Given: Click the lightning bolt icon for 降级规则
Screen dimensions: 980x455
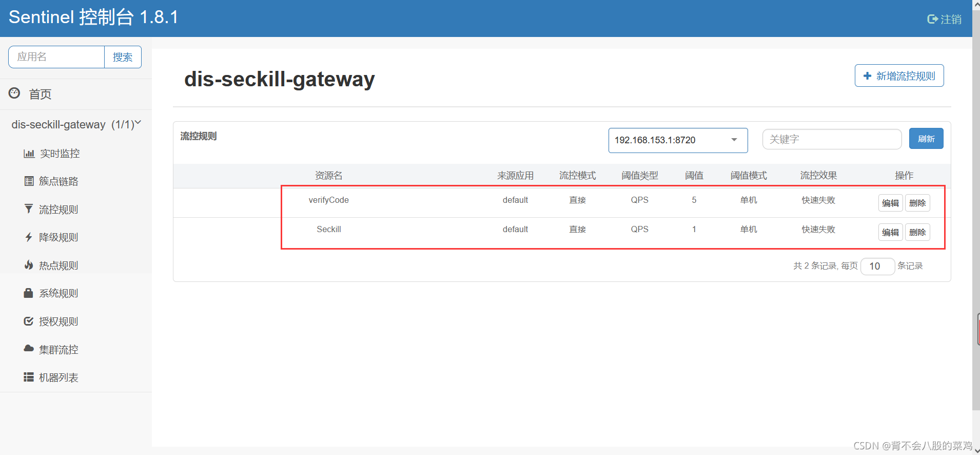Looking at the screenshot, I should click(29, 237).
